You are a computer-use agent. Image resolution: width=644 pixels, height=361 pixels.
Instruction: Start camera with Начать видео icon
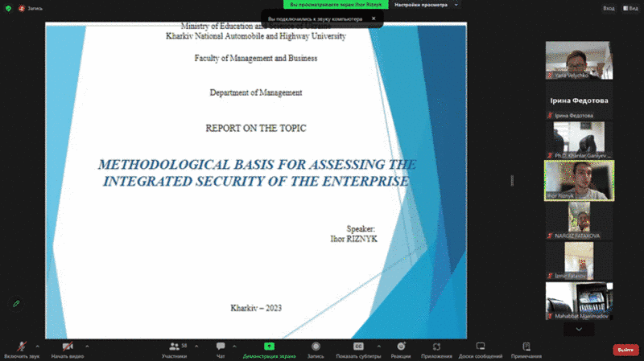click(68, 346)
